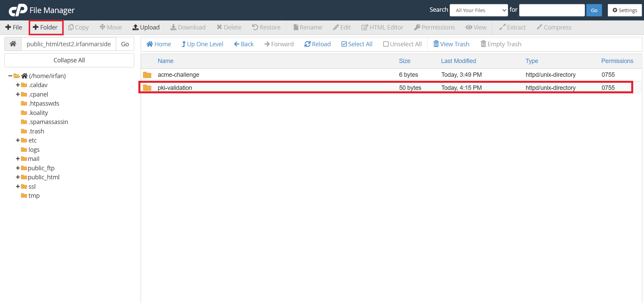Open the Upload tool
644x303 pixels.
pos(146,27)
